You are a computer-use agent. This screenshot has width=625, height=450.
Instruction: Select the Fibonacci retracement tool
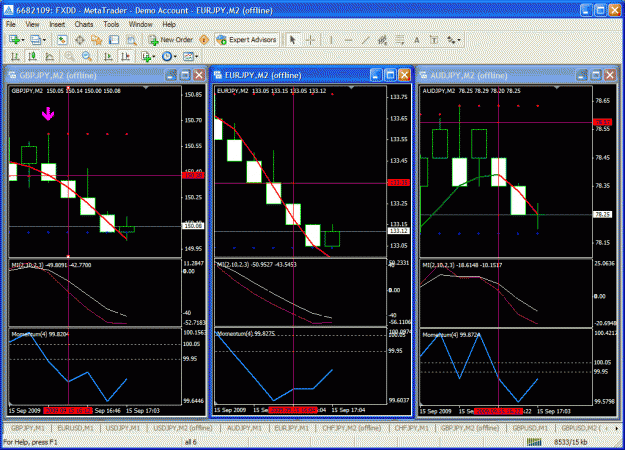click(399, 40)
